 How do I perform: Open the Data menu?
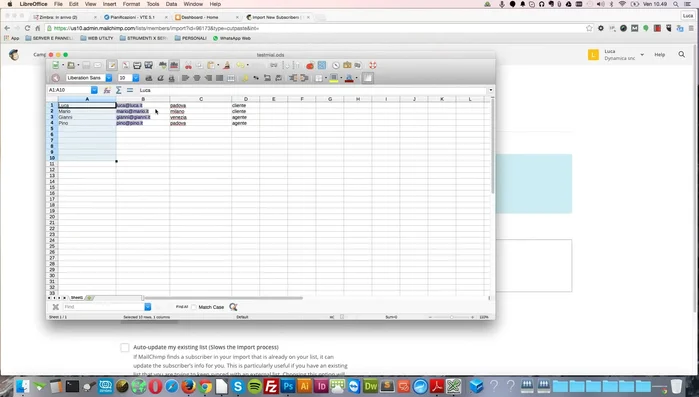tap(171, 4)
